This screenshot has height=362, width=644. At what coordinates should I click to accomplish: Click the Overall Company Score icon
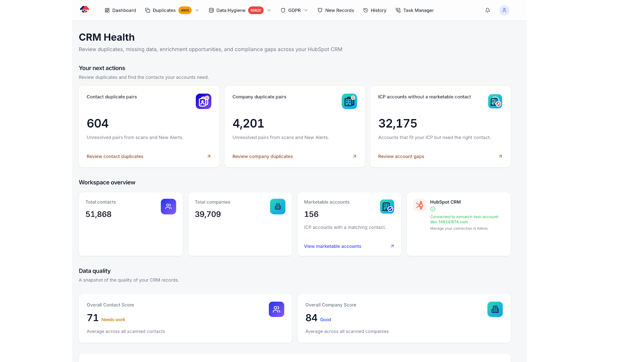pos(495,309)
